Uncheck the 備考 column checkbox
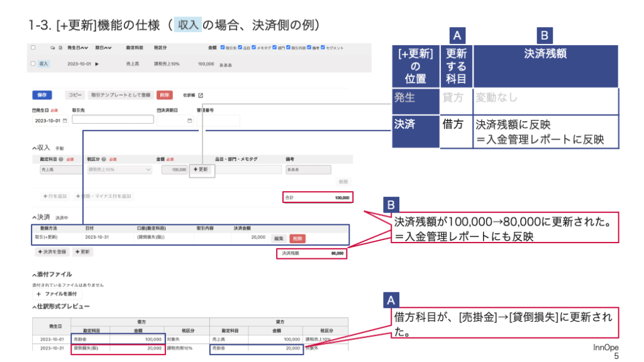 pos(309,47)
